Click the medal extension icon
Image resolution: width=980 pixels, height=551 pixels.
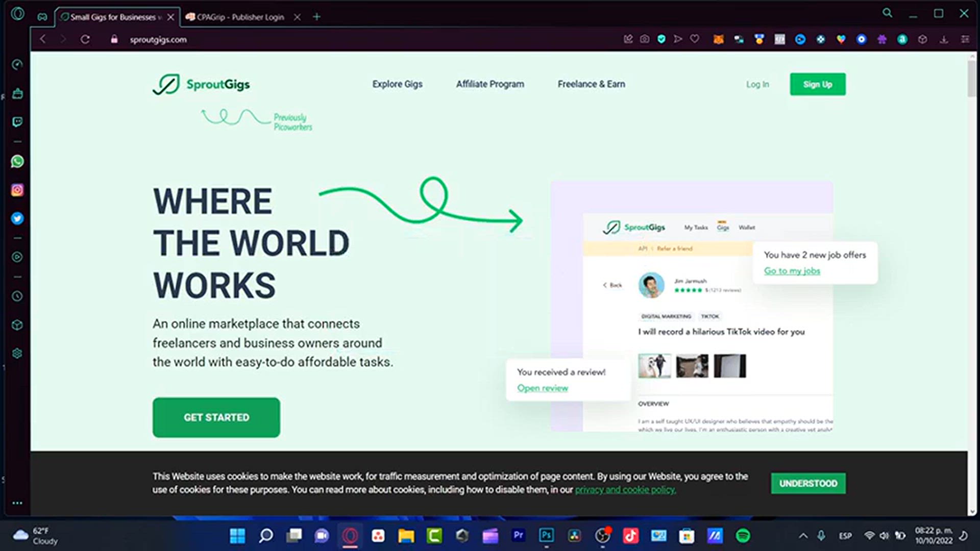759,39
